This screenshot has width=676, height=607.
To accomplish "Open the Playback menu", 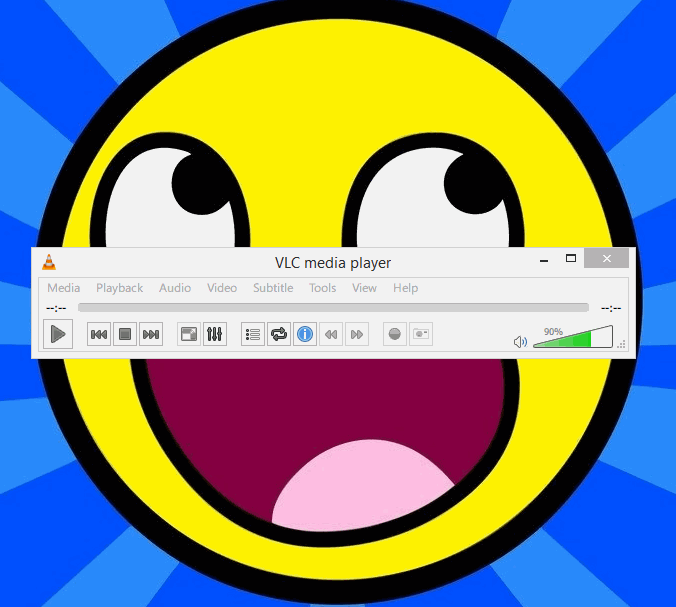I will [119, 288].
